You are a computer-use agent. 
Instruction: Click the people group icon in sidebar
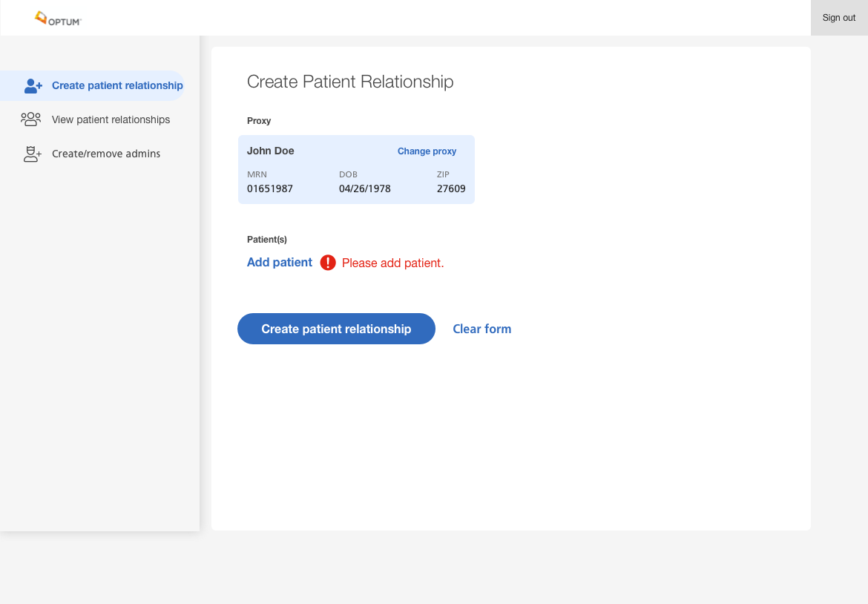pos(31,119)
